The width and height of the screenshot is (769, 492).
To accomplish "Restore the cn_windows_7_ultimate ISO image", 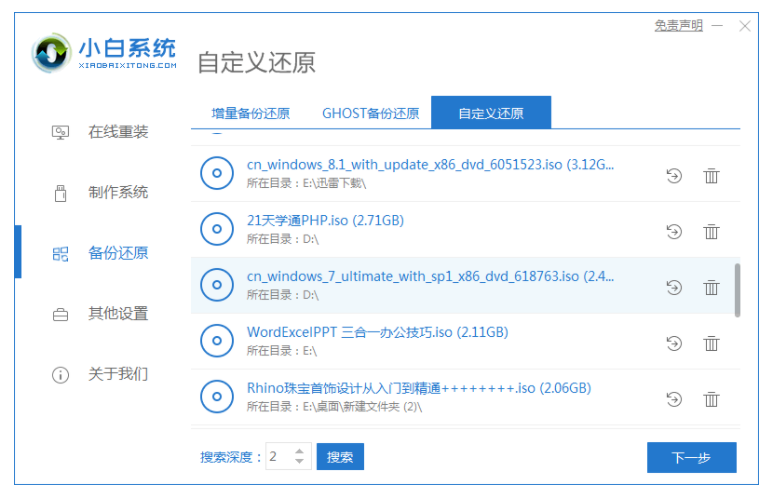I will pyautogui.click(x=674, y=287).
